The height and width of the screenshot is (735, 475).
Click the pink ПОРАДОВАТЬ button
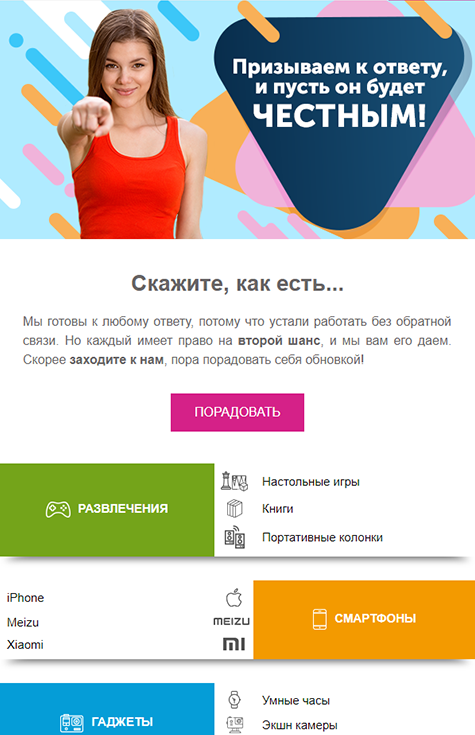237,412
